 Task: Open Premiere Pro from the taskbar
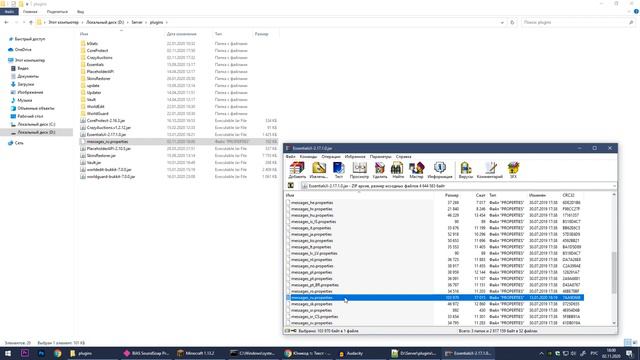(24, 353)
